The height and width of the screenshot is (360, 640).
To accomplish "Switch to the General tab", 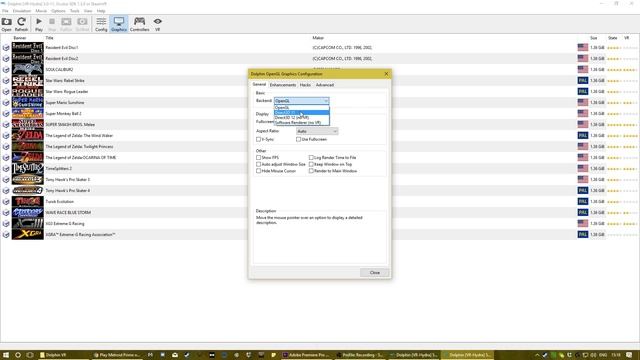I will tap(259, 84).
